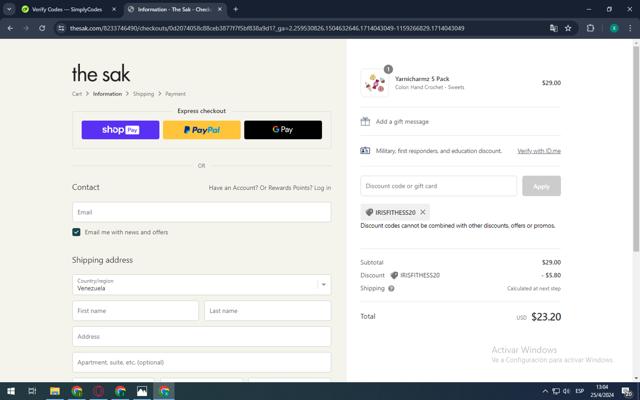Select the Shipping breadcrumb step
The image size is (640, 400).
tap(143, 94)
